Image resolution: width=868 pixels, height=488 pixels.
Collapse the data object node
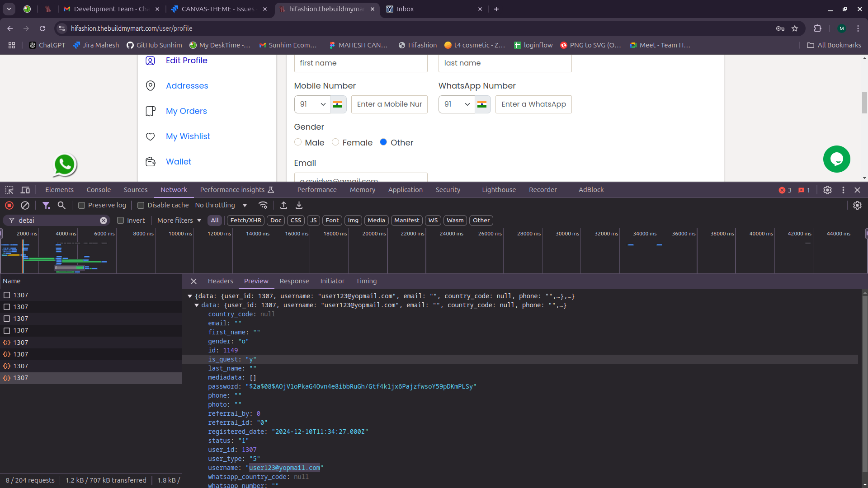click(197, 305)
